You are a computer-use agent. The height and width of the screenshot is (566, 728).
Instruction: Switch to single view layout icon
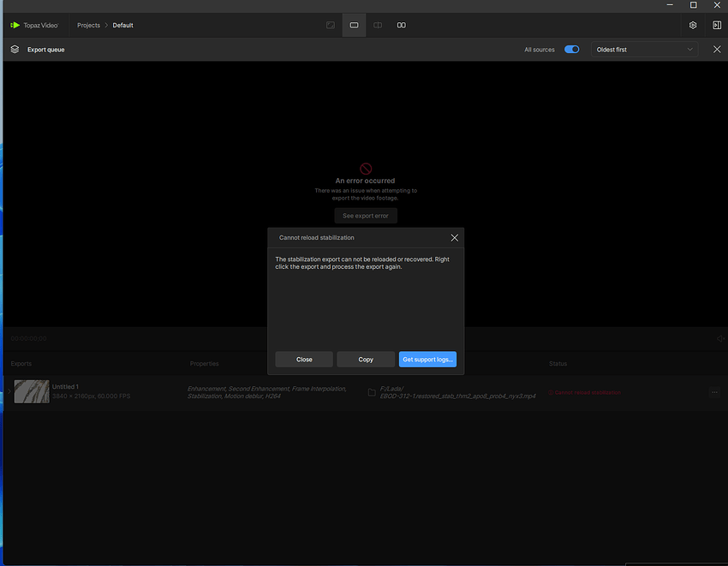[331, 25]
